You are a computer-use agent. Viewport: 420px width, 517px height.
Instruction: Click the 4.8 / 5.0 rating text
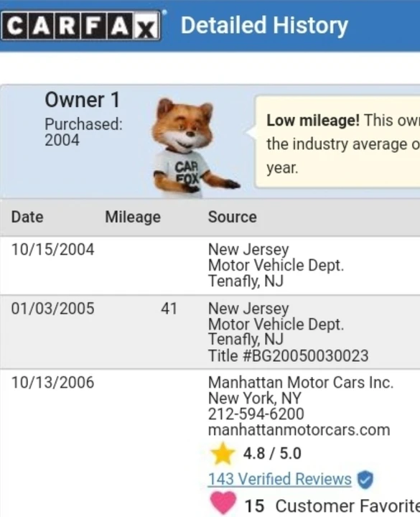coord(272,454)
